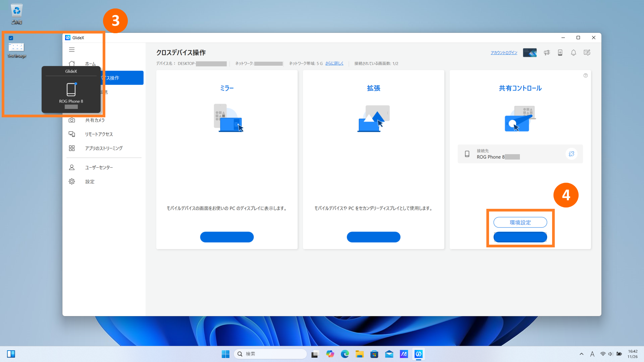Open the notification bell
The image size is (644, 362).
pyautogui.click(x=574, y=53)
